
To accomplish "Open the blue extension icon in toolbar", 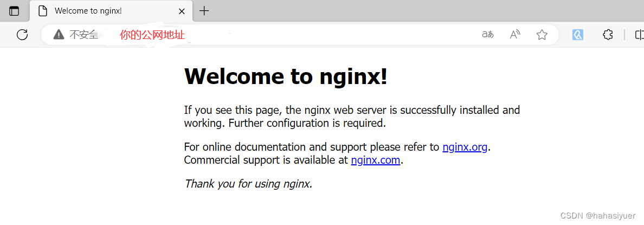I will point(578,35).
